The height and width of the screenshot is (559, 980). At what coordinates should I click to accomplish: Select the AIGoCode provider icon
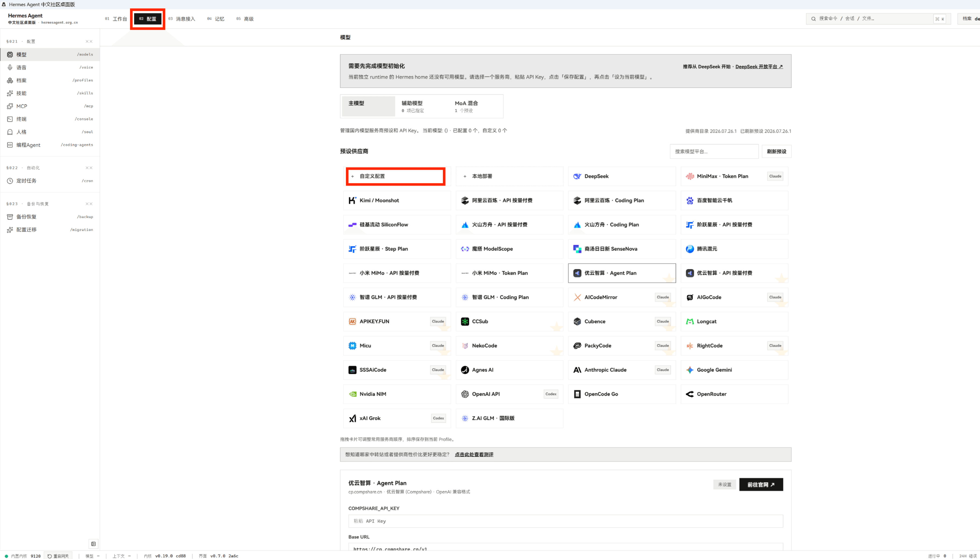tap(690, 297)
